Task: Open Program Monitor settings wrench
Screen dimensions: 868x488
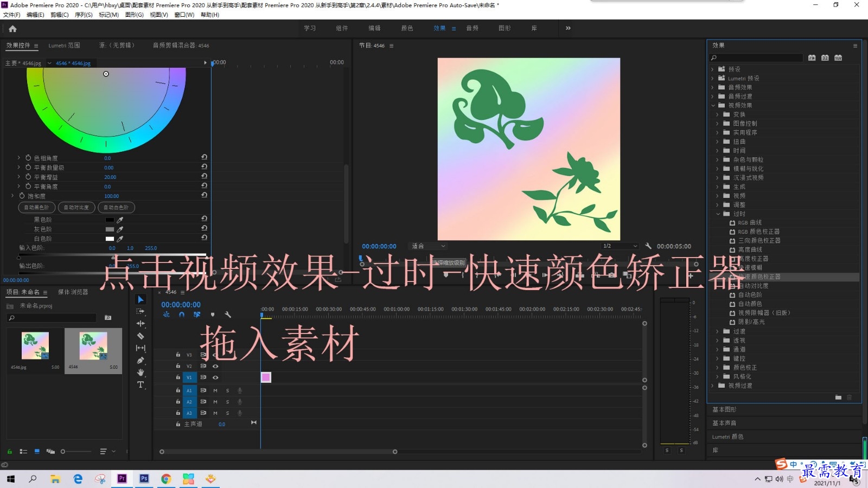Action: (648, 246)
